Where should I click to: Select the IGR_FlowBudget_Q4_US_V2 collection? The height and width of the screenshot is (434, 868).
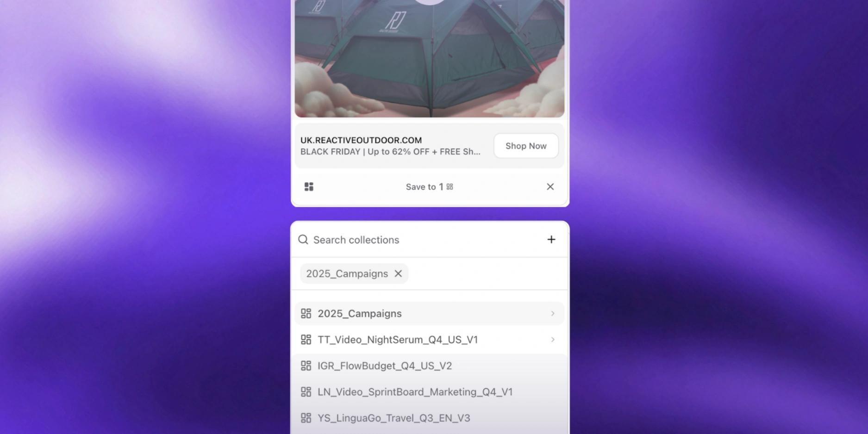click(430, 366)
